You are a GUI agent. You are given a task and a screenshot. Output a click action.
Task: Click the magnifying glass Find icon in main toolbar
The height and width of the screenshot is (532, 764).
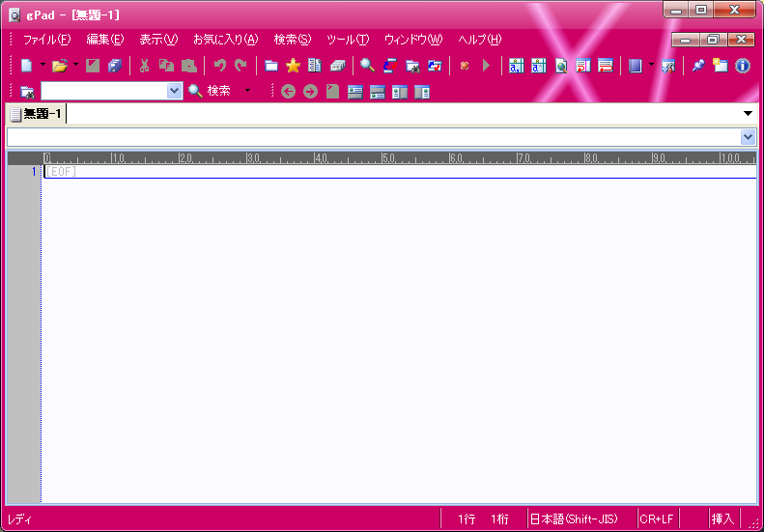[367, 66]
